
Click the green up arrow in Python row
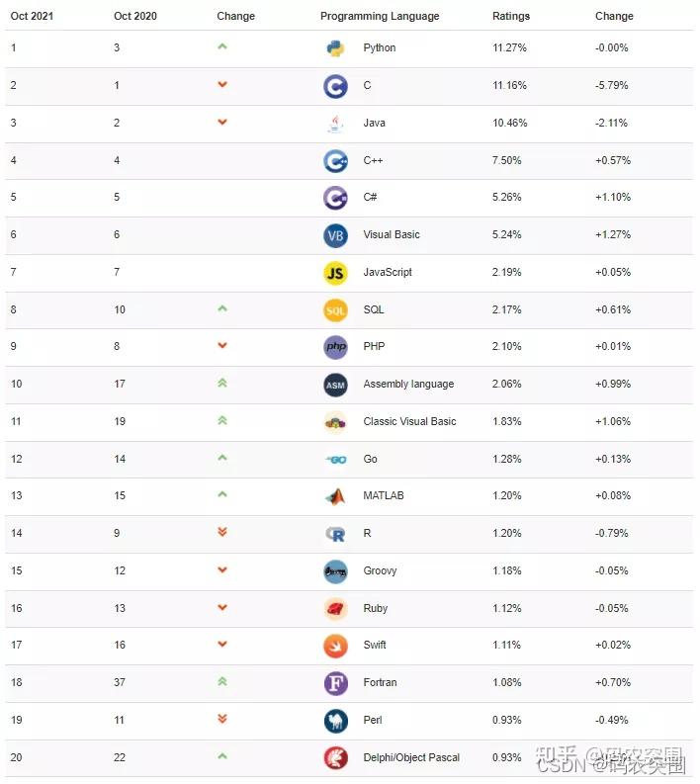coord(222,46)
